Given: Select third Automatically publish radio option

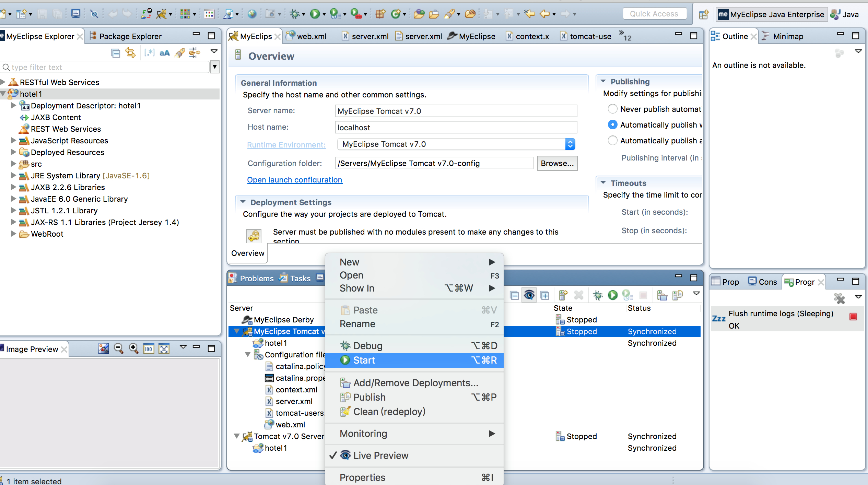Looking at the screenshot, I should (612, 141).
